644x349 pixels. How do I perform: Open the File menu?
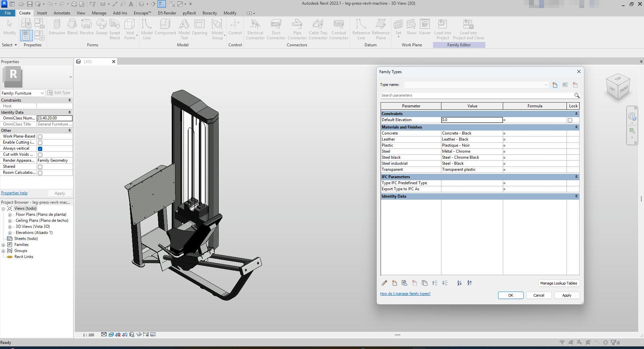click(x=7, y=13)
